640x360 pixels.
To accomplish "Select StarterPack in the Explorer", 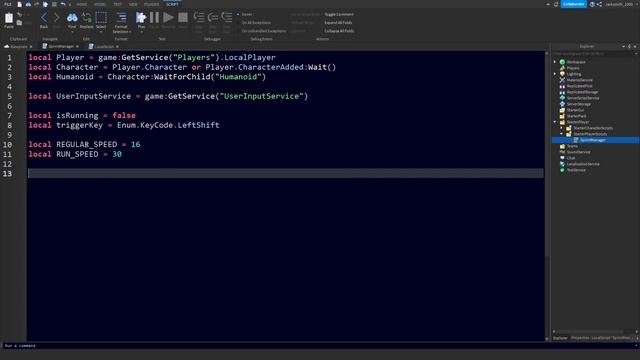I will tap(576, 116).
